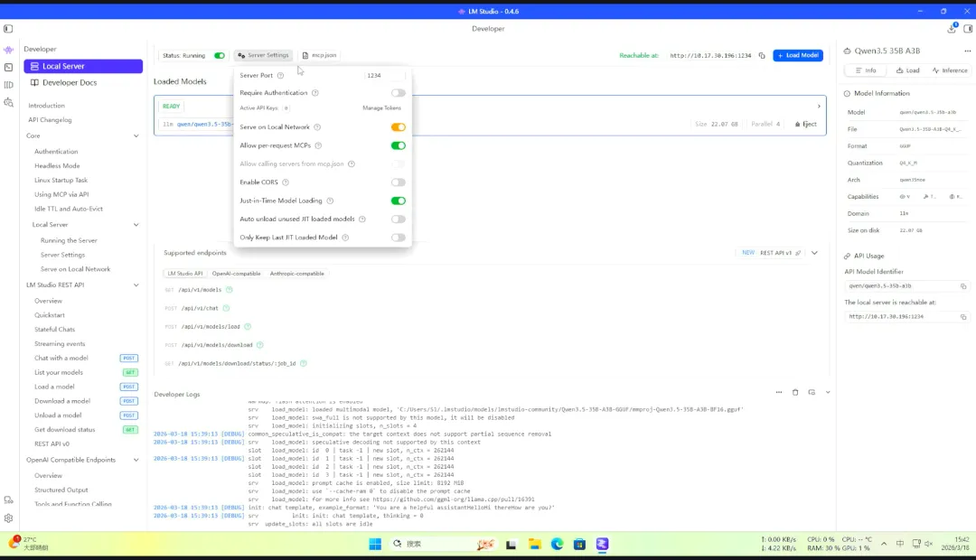Screen dimensions: 976x560
Task: Open Serve on Local Network docs page
Action: (x=75, y=269)
